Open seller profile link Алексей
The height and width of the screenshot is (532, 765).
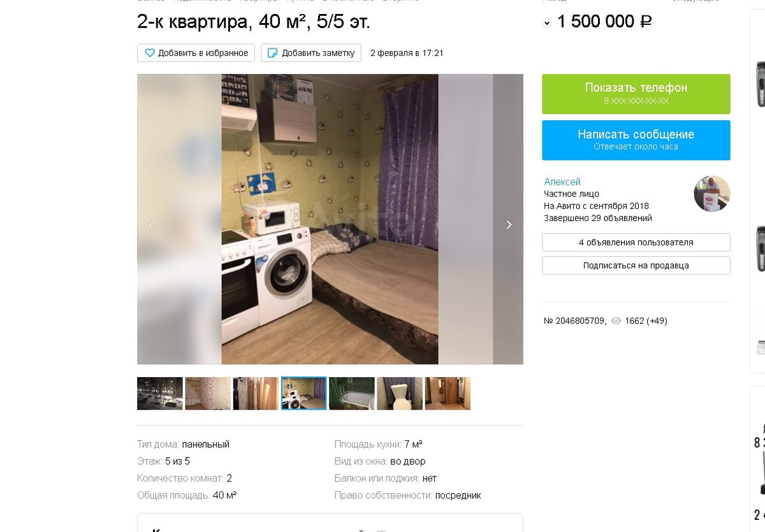point(562,182)
